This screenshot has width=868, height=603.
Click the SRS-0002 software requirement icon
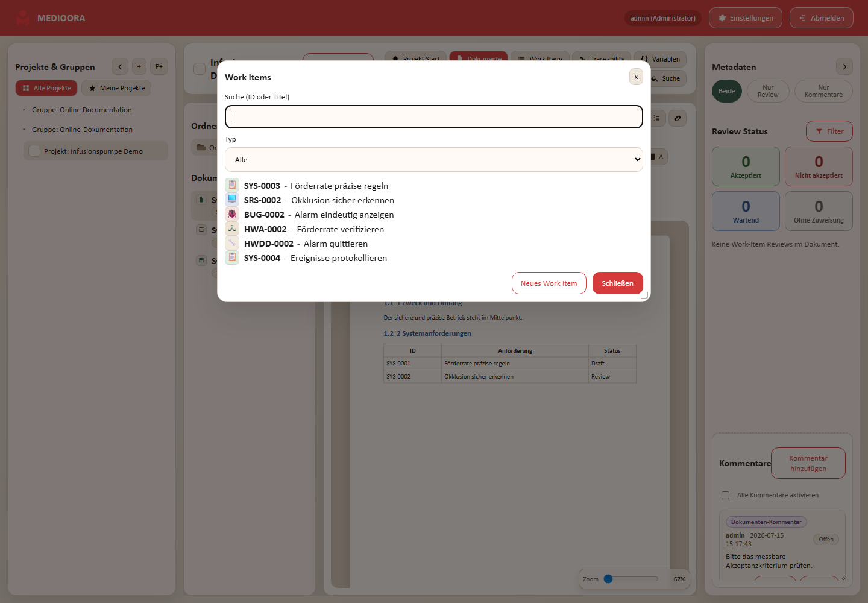(x=232, y=200)
